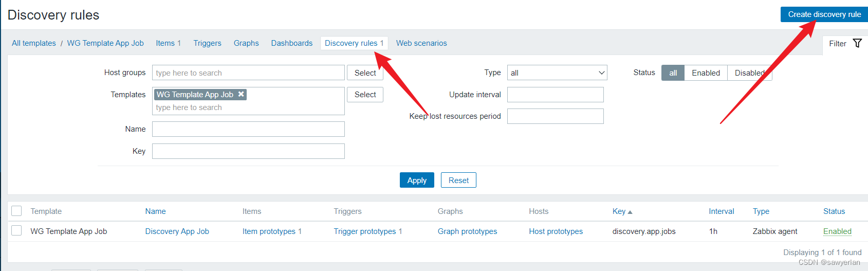Viewport: 868px width, 271px height.
Task: Focus the Name filter input field
Action: click(248, 129)
